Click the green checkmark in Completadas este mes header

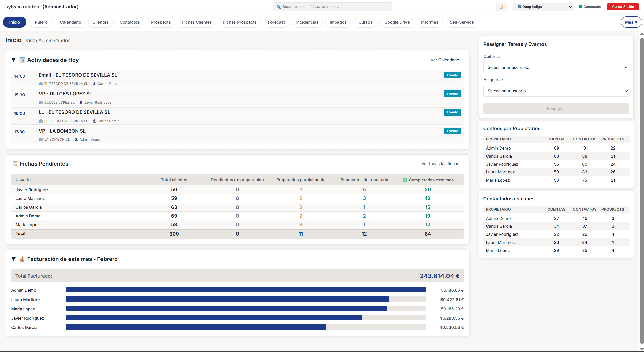(x=405, y=180)
